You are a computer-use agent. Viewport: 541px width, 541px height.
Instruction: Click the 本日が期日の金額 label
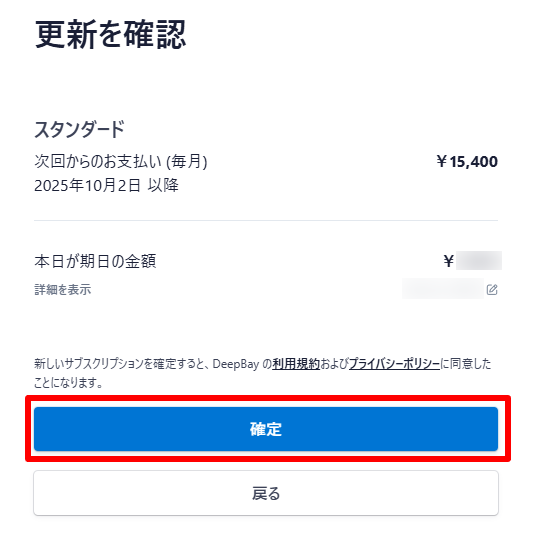(x=95, y=261)
